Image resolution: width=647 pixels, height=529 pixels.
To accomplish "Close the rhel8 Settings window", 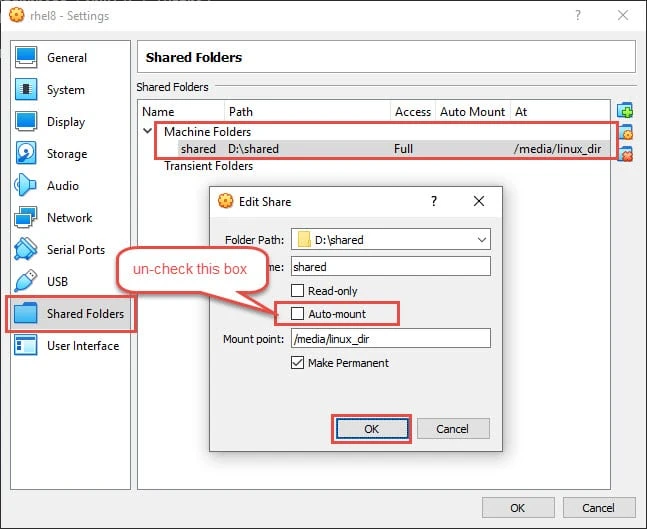I will click(x=623, y=15).
